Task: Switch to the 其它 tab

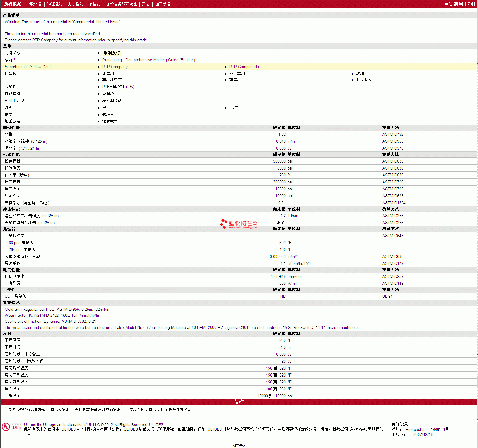Action: pos(146,4)
